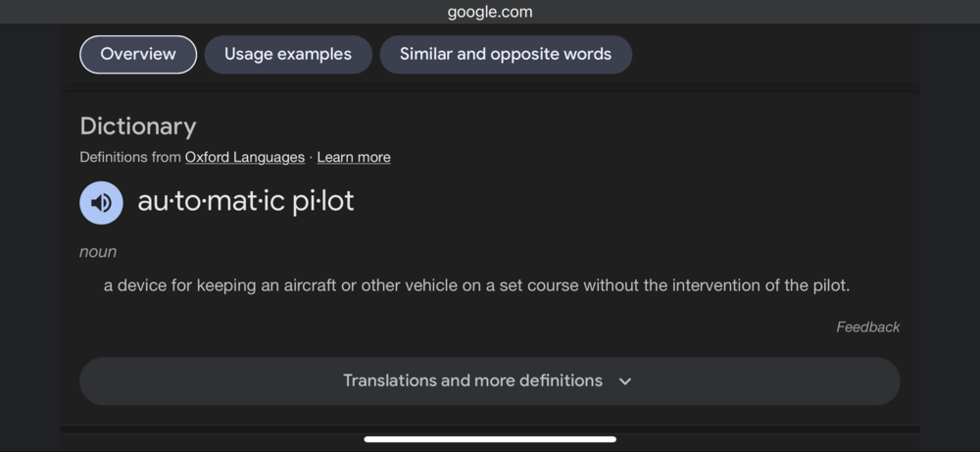Switch to the Usage examples tab
The width and height of the screenshot is (980, 452).
tap(287, 54)
